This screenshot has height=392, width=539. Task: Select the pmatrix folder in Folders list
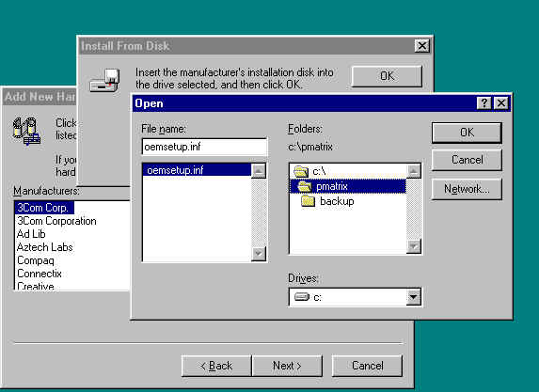tap(348, 186)
